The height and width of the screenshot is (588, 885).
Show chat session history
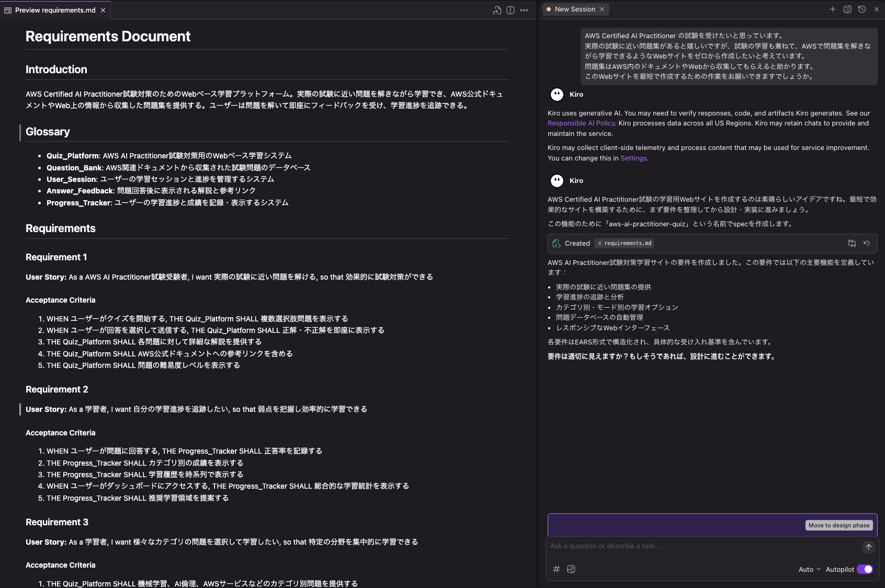tap(862, 9)
